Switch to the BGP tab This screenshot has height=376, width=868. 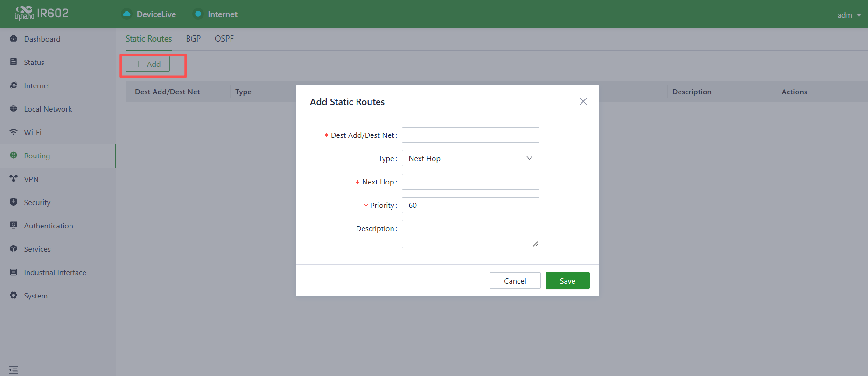click(193, 39)
